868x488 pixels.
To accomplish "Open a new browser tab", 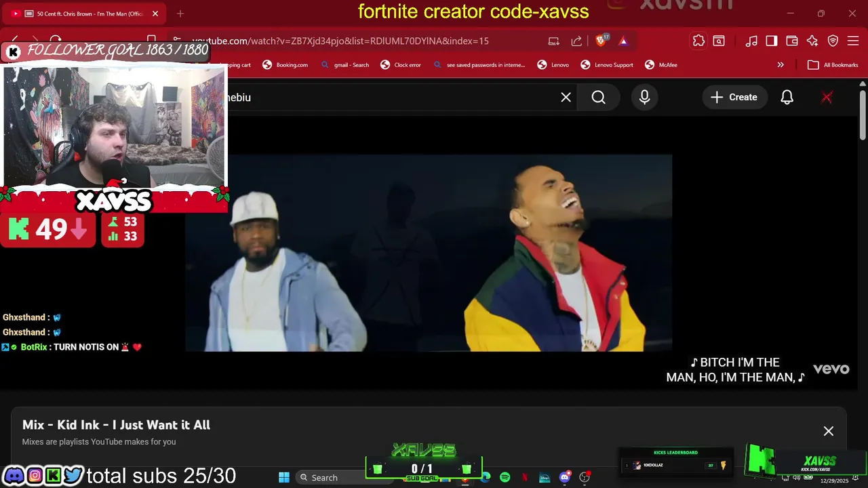I will coord(180,14).
